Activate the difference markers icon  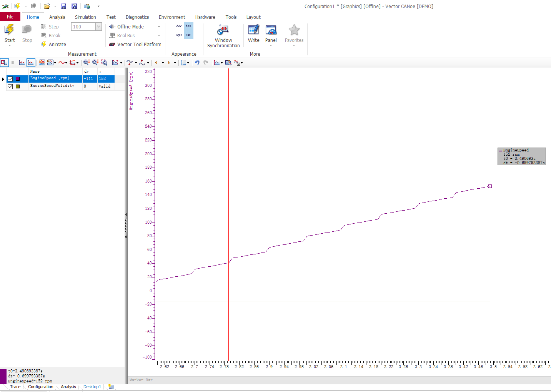pos(31,63)
